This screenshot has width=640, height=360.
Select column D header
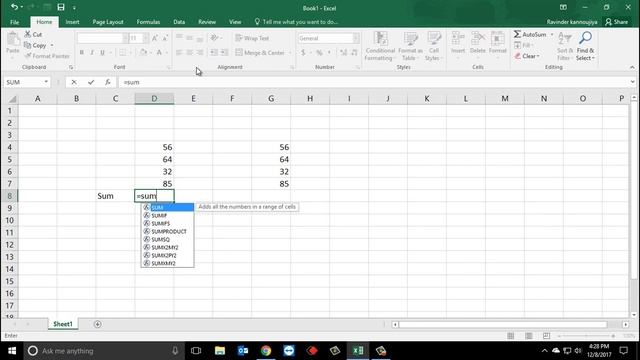point(154,98)
